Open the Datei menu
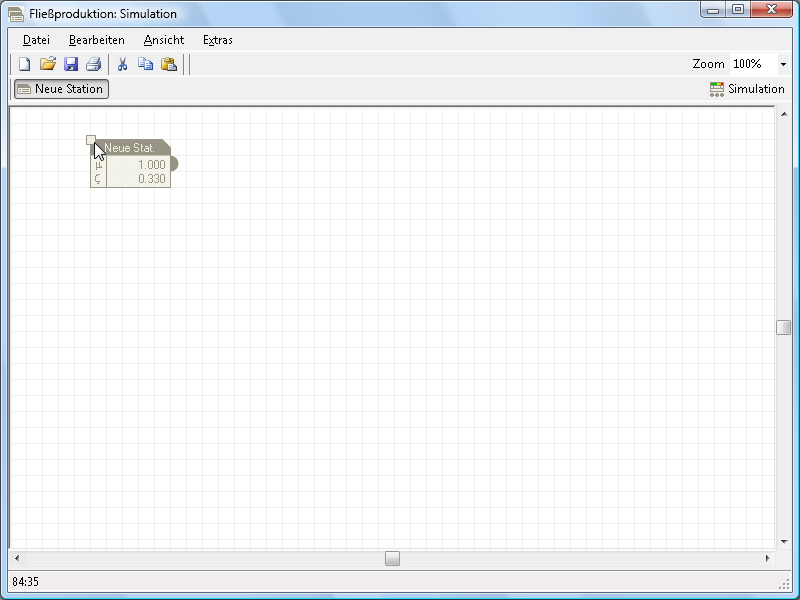The width and height of the screenshot is (800, 600). click(36, 40)
